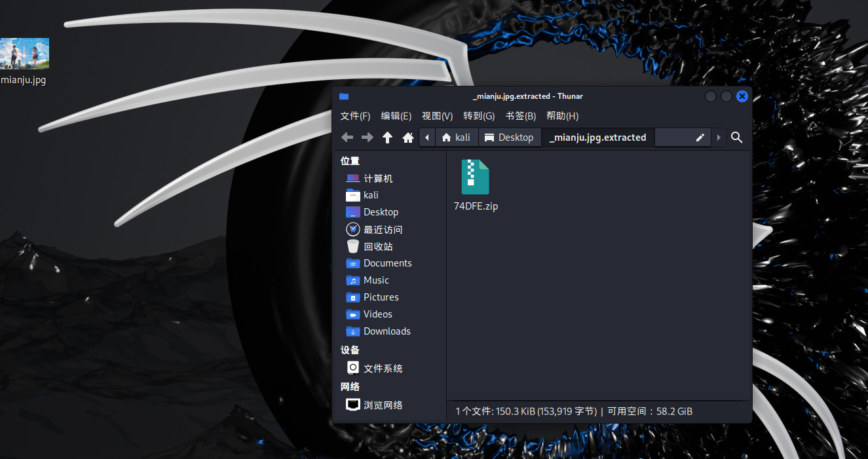Click the 设备 section header

(x=350, y=350)
